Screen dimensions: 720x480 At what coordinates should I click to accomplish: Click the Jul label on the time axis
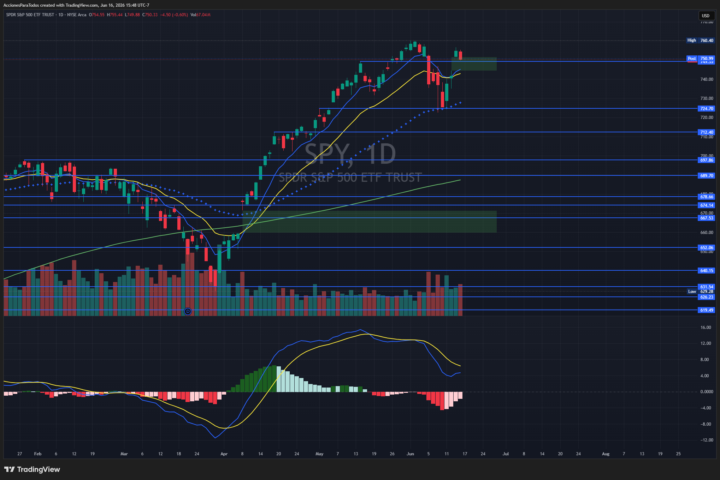506,454
